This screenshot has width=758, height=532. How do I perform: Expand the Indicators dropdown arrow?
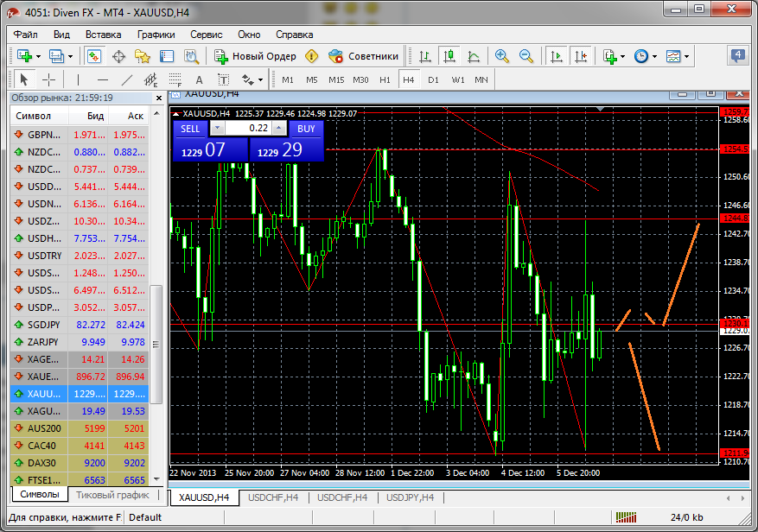(x=622, y=56)
